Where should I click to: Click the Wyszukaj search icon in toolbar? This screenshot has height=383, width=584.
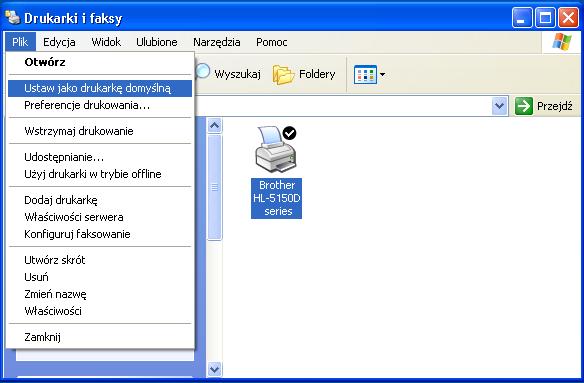[x=203, y=71]
